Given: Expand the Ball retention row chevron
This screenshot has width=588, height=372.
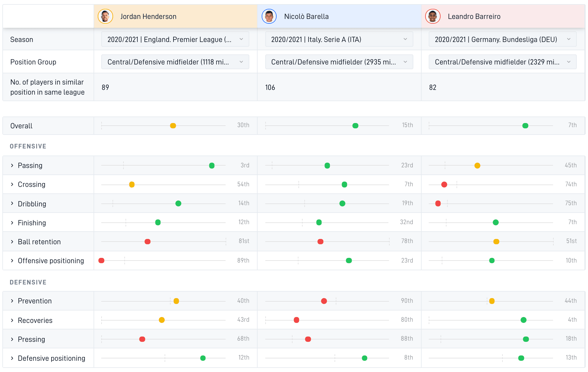Looking at the screenshot, I should point(12,242).
